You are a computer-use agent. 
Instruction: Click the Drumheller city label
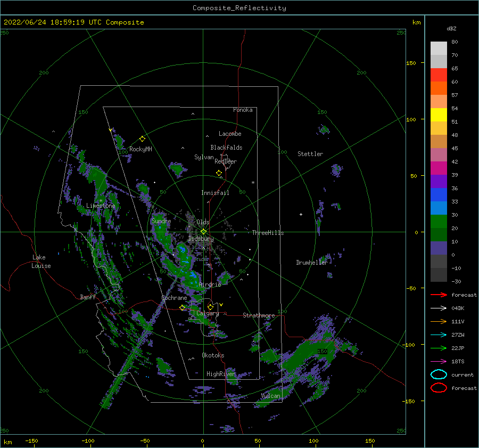click(x=312, y=263)
